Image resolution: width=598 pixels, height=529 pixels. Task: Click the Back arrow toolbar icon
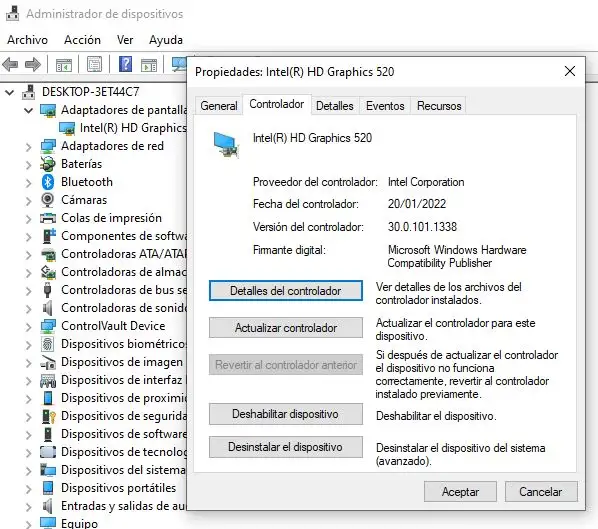tap(10, 64)
